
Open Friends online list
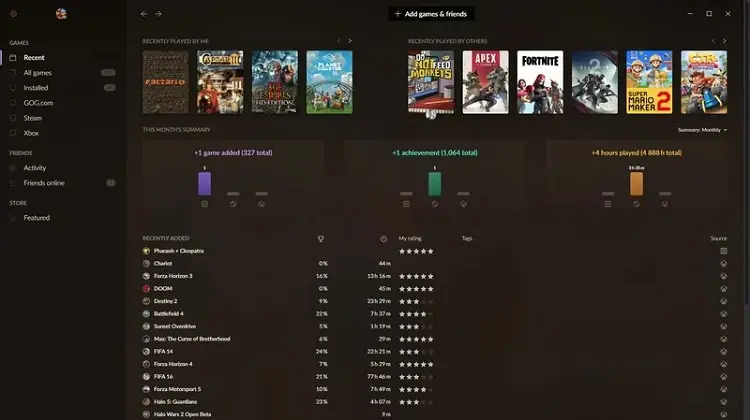(44, 183)
